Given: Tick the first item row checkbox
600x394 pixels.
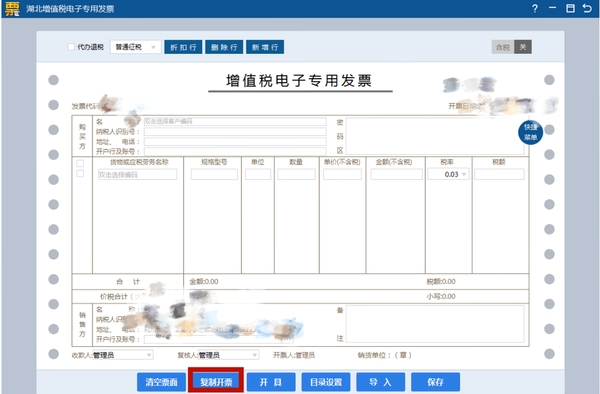Looking at the screenshot, I should (x=80, y=173).
